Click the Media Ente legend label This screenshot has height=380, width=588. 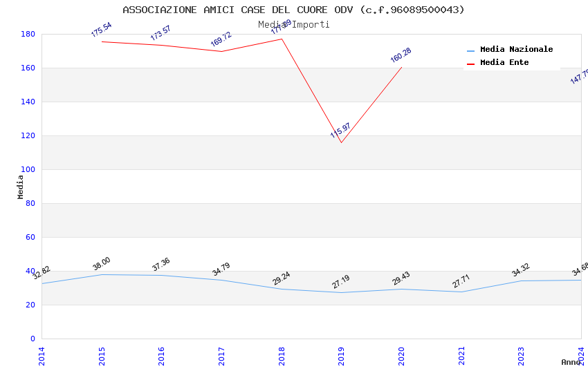point(504,62)
